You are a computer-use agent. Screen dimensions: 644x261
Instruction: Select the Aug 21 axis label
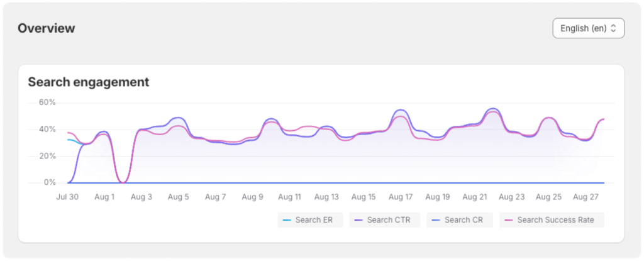474,197
